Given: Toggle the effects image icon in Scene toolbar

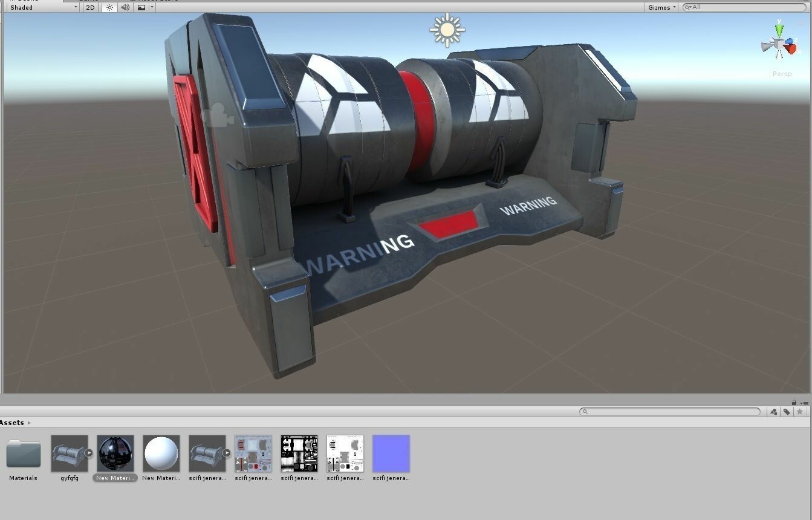Looking at the screenshot, I should pos(141,7).
